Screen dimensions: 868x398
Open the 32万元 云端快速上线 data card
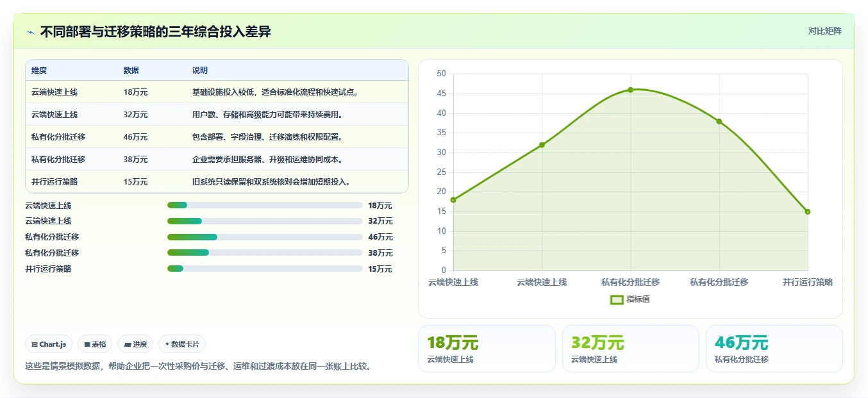(x=631, y=349)
